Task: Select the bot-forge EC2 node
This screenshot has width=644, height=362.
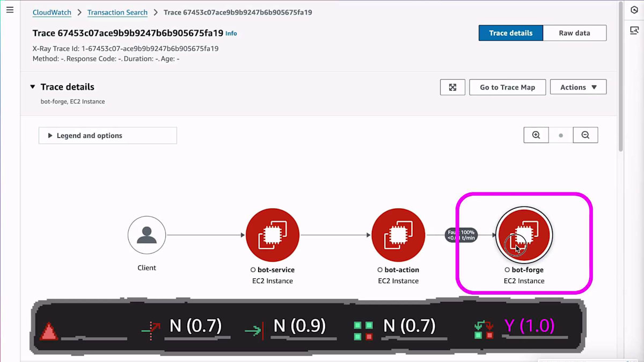Action: pos(524,235)
